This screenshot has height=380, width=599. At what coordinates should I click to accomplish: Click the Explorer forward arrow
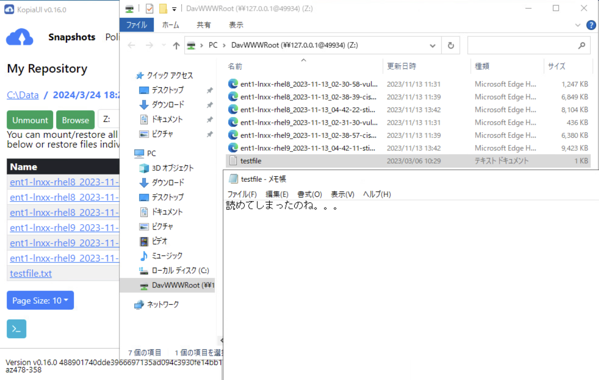click(x=149, y=45)
